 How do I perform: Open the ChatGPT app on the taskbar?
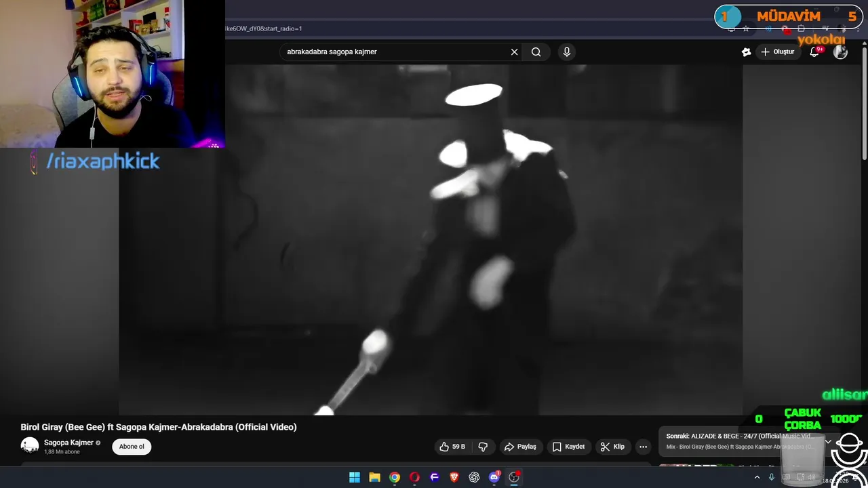point(474,477)
